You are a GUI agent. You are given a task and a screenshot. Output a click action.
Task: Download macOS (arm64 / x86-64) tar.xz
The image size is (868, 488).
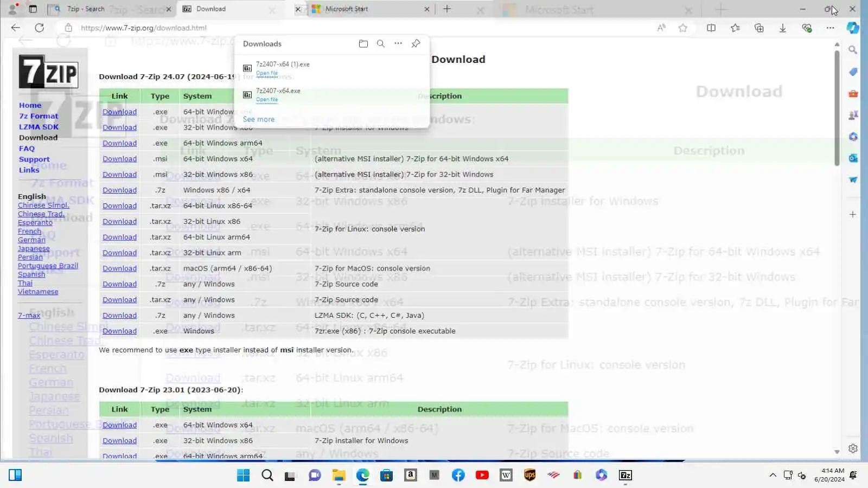pyautogui.click(x=119, y=268)
